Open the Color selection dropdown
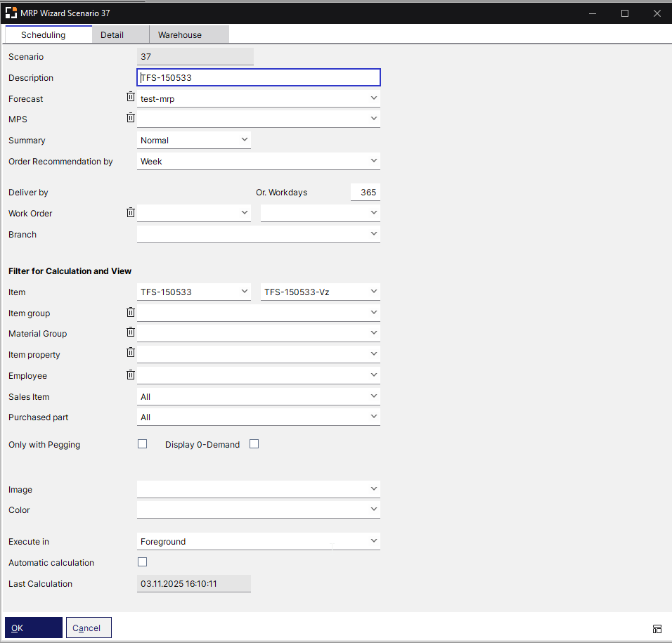Viewport: 672px width, 643px height. (258, 509)
